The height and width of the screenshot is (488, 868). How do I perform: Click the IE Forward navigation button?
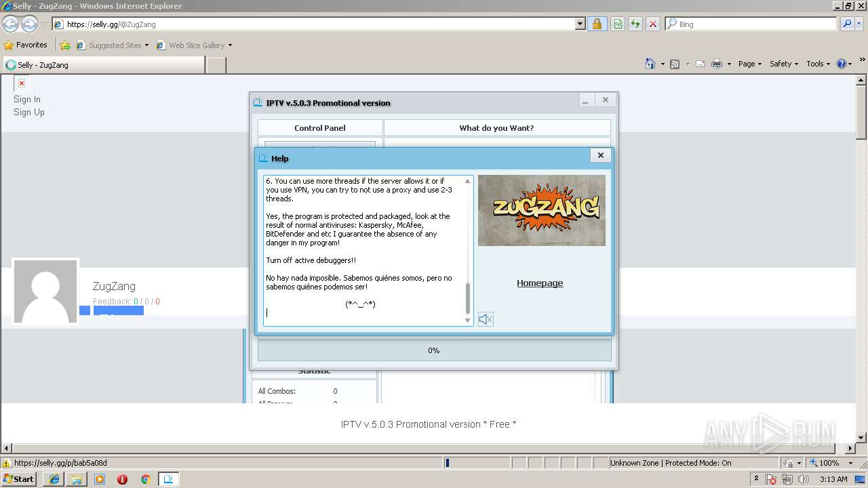pos(29,24)
